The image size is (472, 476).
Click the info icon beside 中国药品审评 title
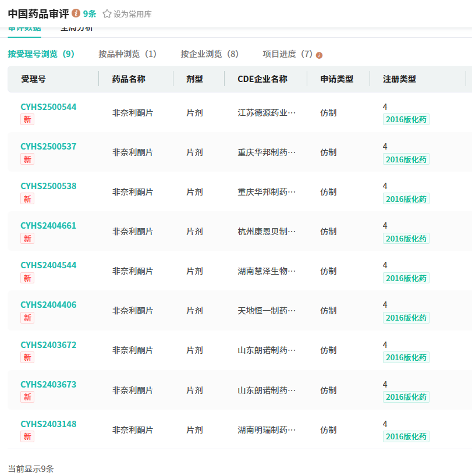point(76,13)
